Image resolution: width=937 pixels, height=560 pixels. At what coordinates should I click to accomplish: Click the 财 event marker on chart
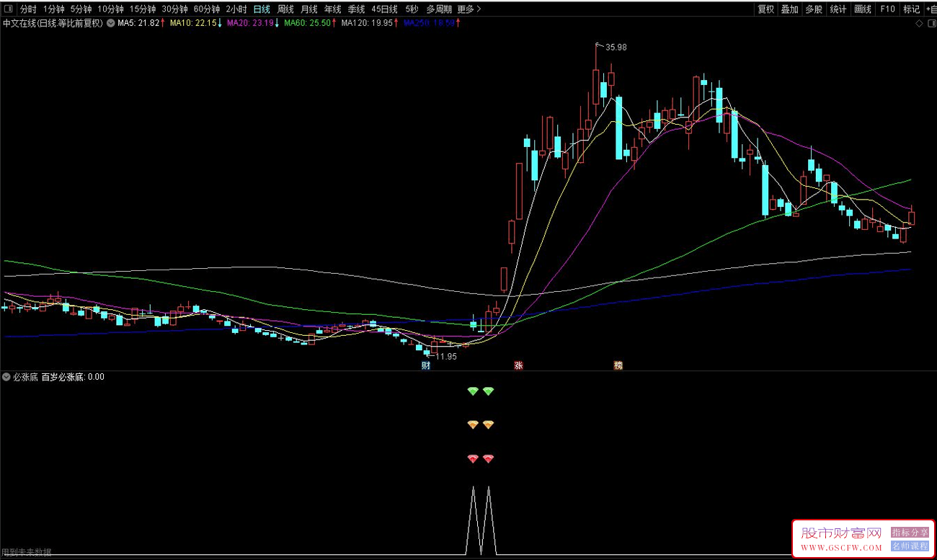coord(426,365)
